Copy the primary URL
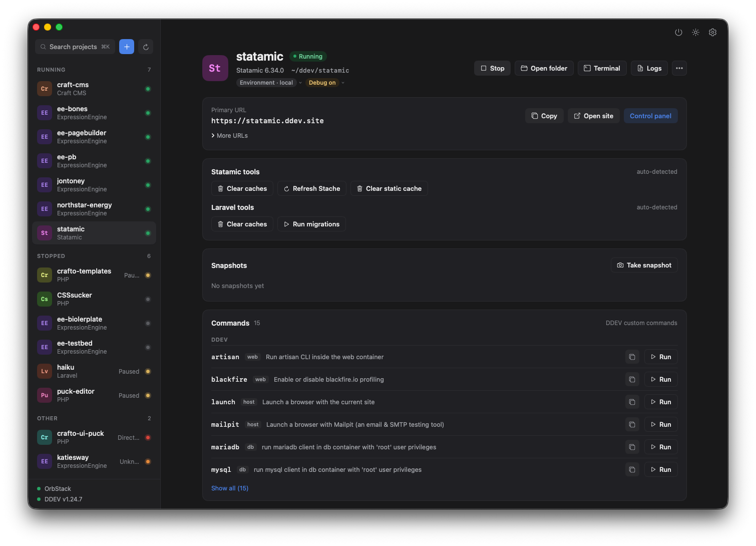This screenshot has height=546, width=756. click(x=544, y=116)
